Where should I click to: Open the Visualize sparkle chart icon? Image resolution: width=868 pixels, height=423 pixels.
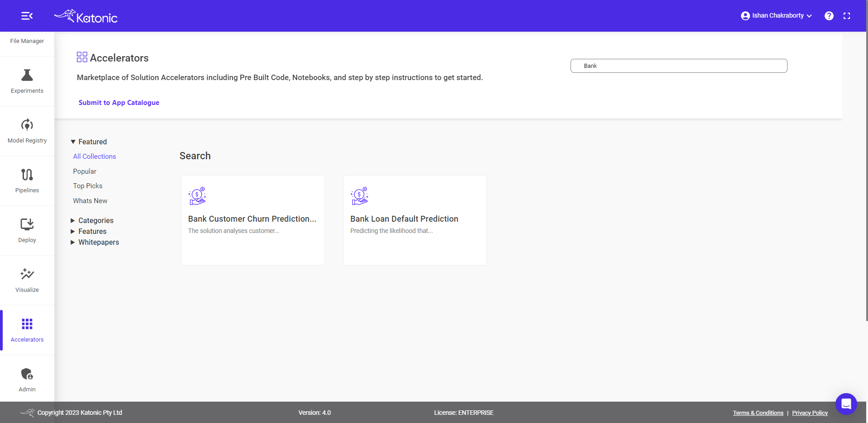[27, 274]
